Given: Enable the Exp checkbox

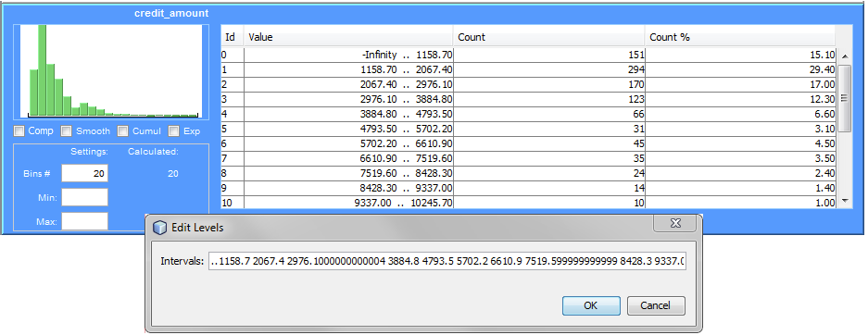Looking at the screenshot, I should (x=174, y=131).
